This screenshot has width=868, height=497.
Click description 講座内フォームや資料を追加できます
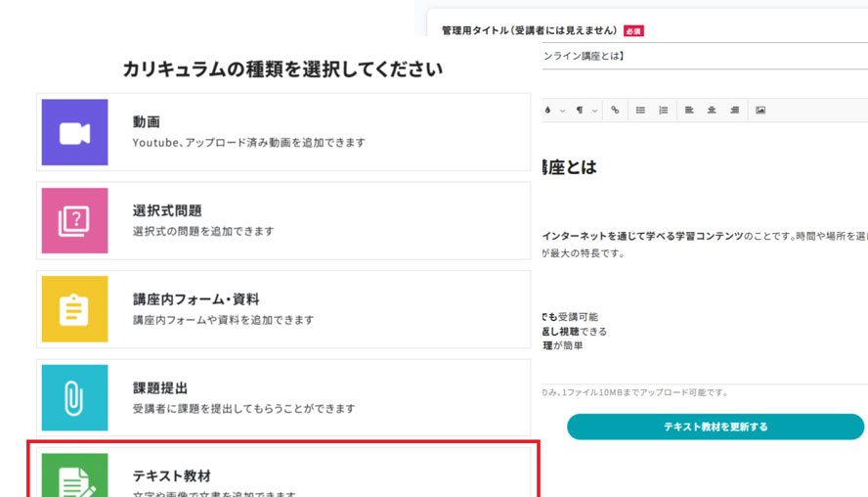pyautogui.click(x=223, y=320)
